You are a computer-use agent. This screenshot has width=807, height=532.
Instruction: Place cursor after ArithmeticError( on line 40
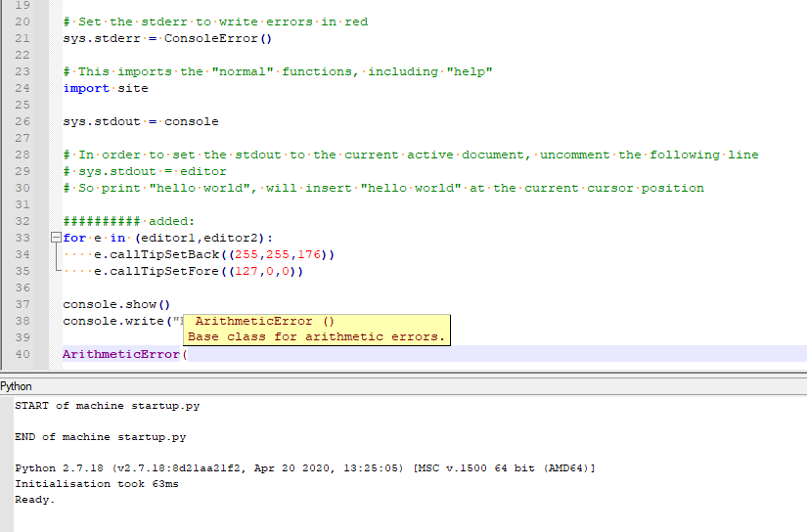click(187, 354)
